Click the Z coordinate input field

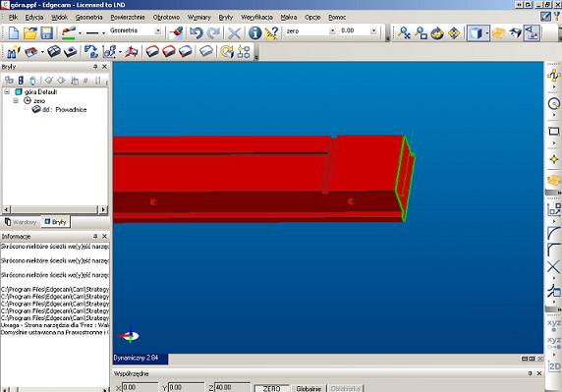[232, 388]
